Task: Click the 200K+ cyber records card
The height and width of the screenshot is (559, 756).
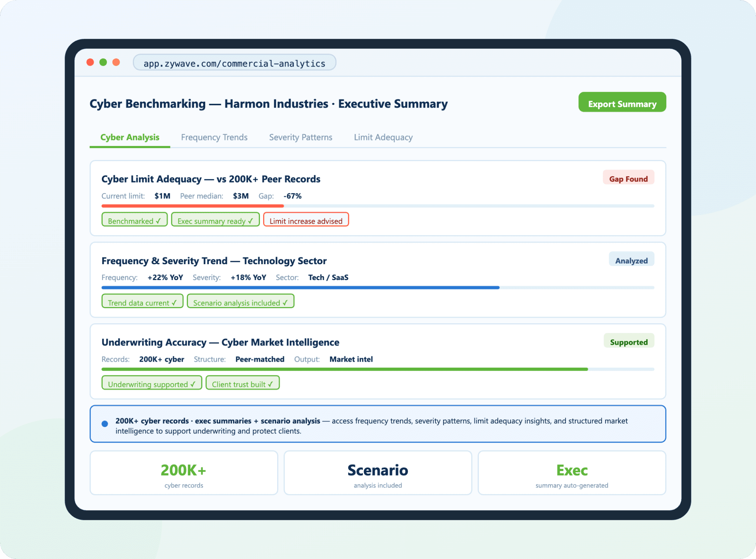Action: [x=183, y=473]
